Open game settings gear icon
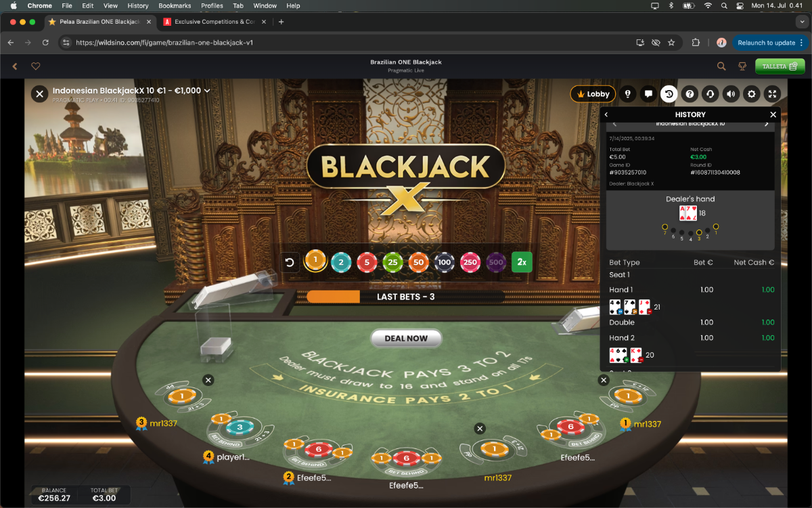The height and width of the screenshot is (508, 812). click(751, 94)
